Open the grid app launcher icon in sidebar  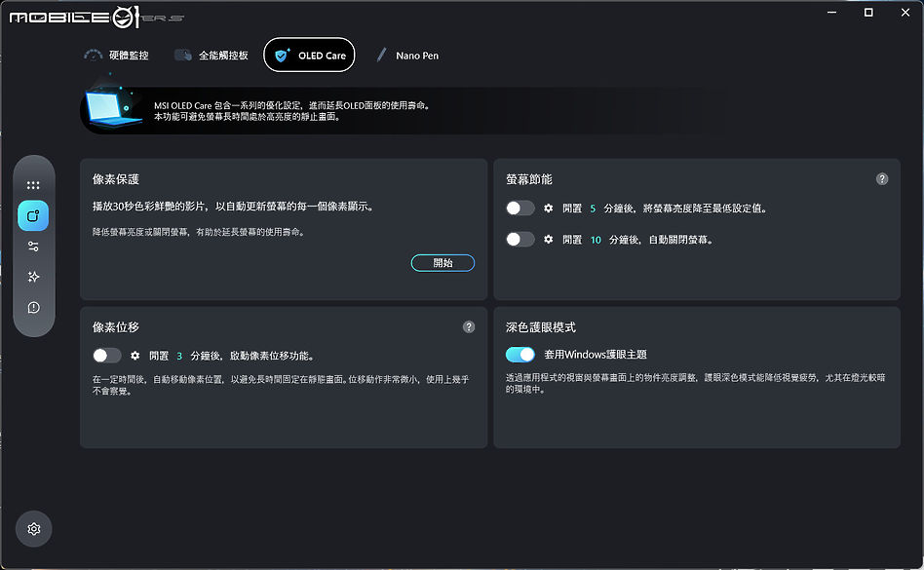click(33, 185)
